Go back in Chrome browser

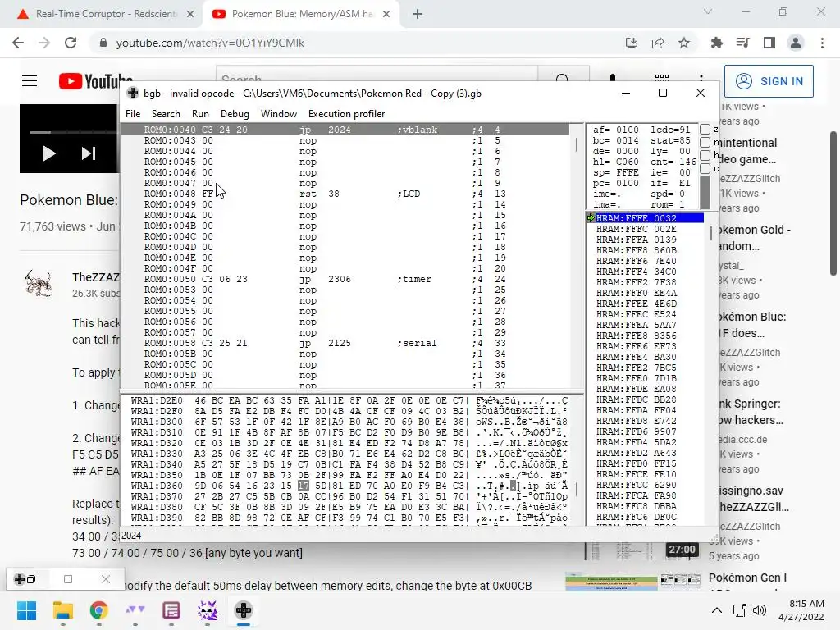[18, 43]
